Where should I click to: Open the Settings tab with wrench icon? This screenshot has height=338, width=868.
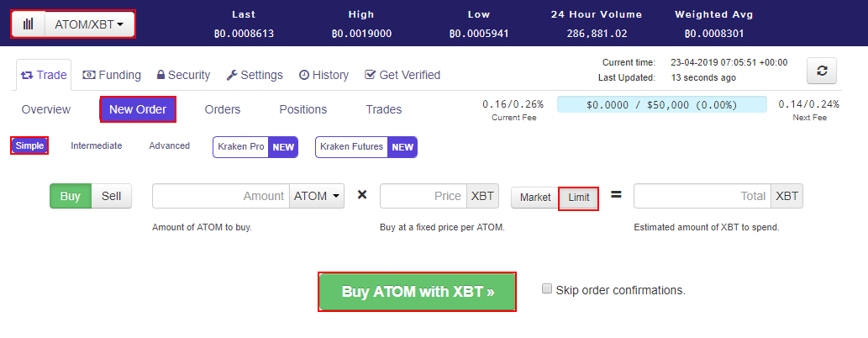pyautogui.click(x=255, y=75)
